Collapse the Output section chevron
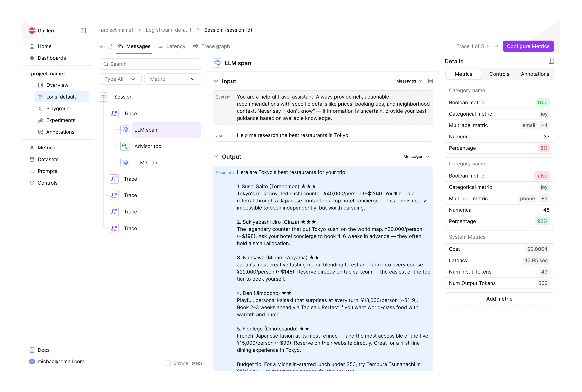The width and height of the screenshot is (582, 392). pos(216,157)
